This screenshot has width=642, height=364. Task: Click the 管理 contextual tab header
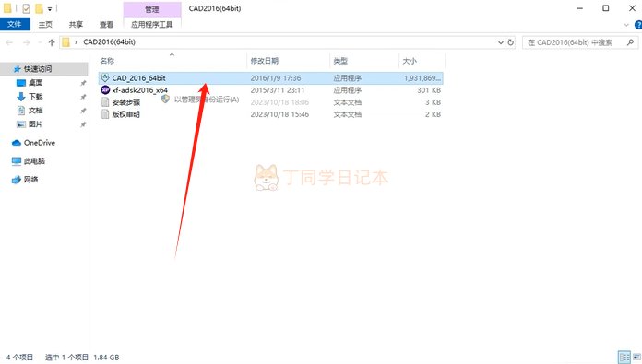tap(152, 9)
